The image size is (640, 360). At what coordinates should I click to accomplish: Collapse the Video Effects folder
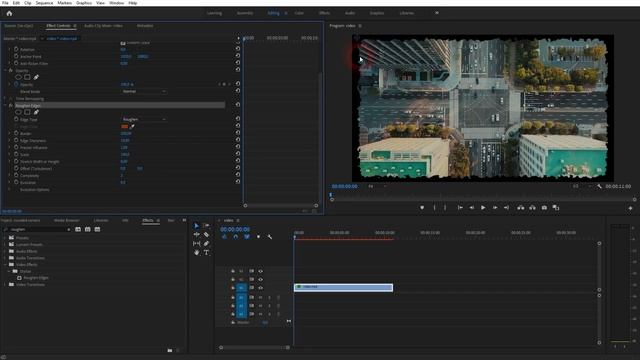pos(5,264)
